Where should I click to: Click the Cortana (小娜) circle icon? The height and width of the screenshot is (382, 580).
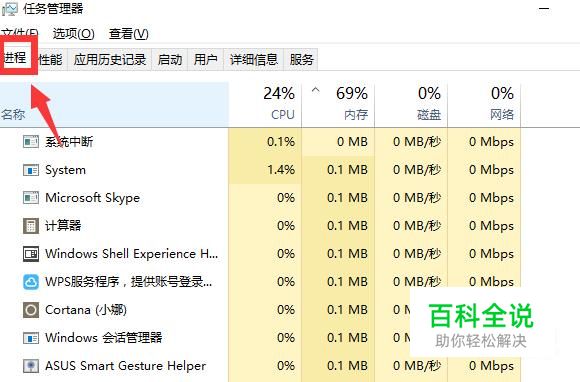pos(31,310)
